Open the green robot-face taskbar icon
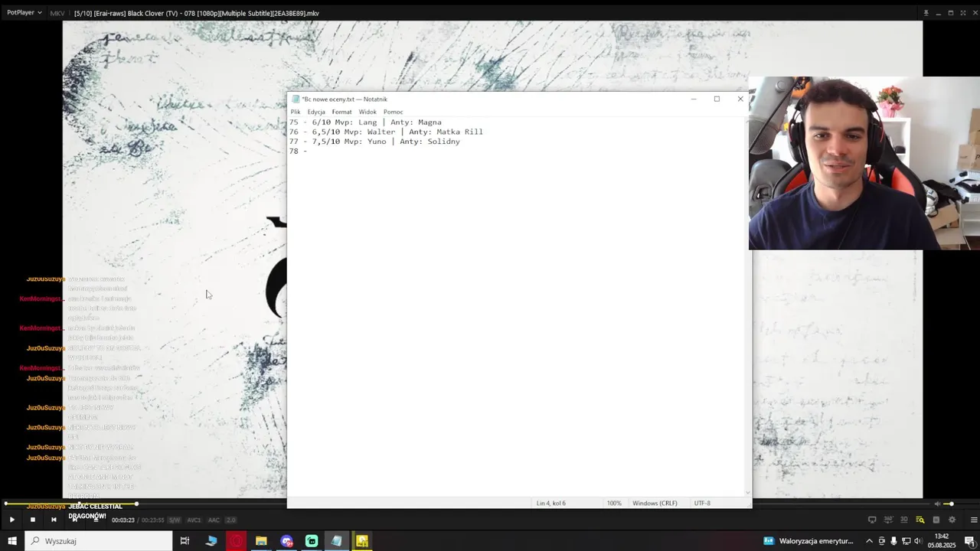The image size is (980, 551). pyautogui.click(x=312, y=541)
